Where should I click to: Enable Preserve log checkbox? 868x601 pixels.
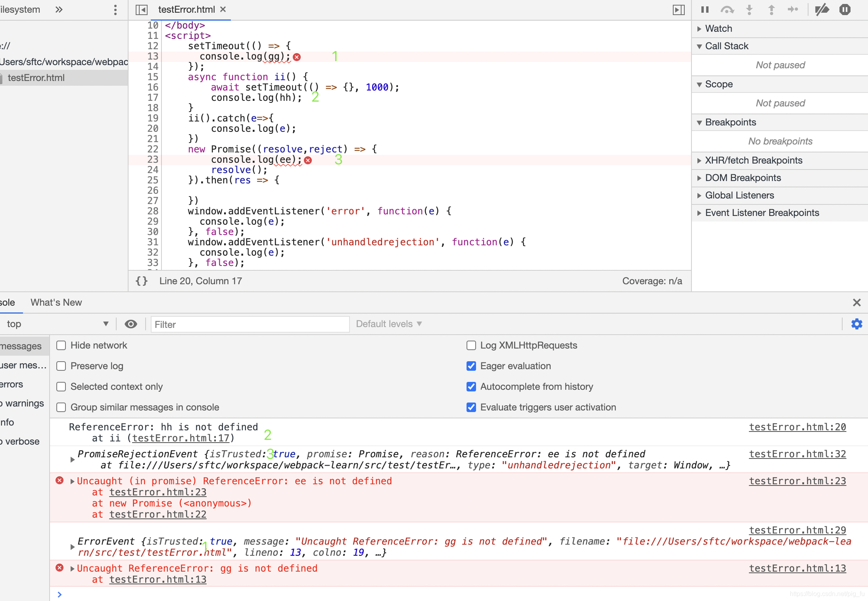tap(61, 366)
